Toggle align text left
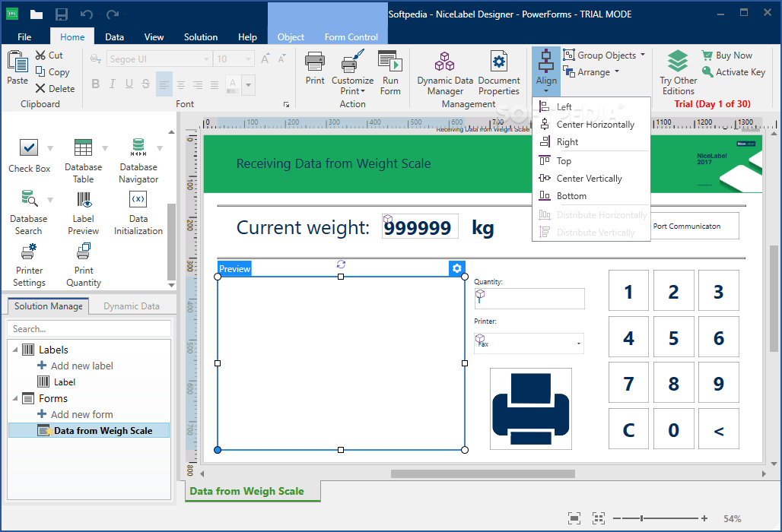The image size is (782, 532). pyautogui.click(x=164, y=84)
